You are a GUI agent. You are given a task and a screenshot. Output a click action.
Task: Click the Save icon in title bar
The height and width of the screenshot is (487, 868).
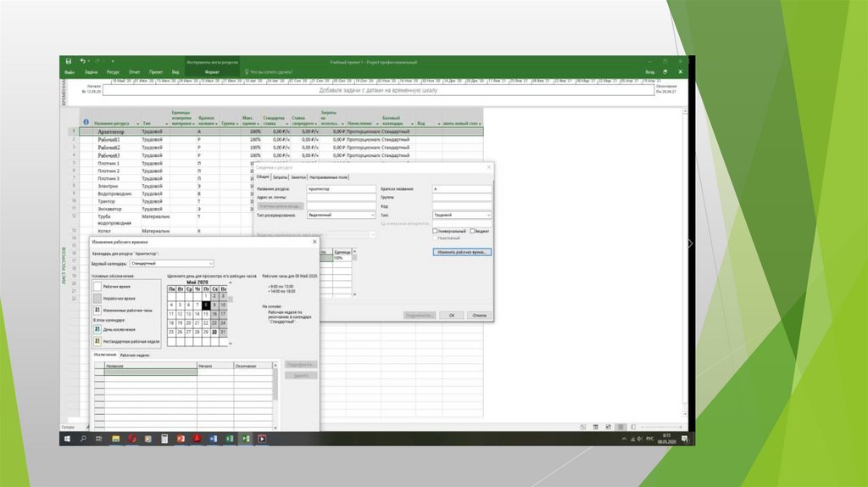click(66, 62)
